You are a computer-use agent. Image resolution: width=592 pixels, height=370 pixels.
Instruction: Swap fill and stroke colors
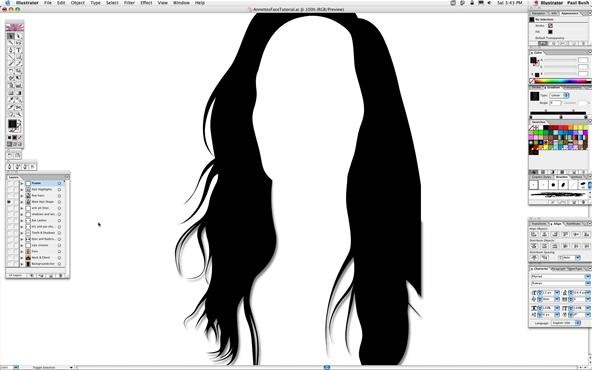tap(19, 120)
